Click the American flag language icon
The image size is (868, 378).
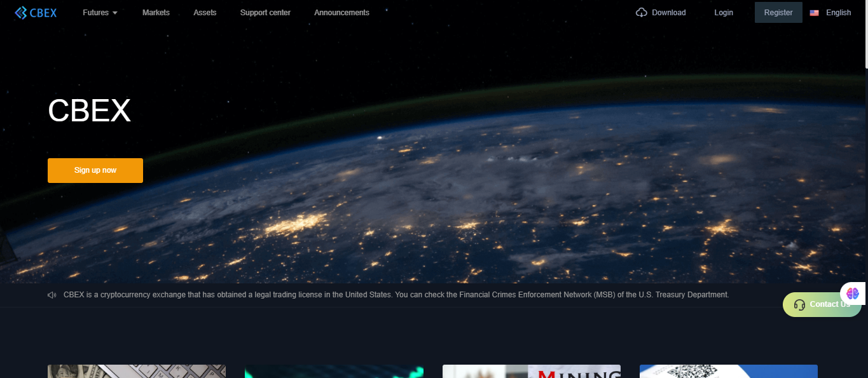coord(814,12)
